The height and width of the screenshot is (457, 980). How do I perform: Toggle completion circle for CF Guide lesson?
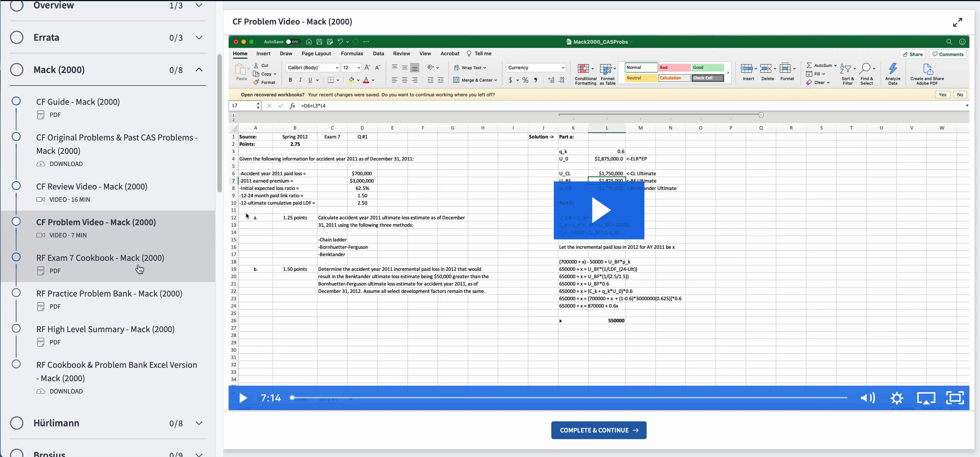[16, 101]
